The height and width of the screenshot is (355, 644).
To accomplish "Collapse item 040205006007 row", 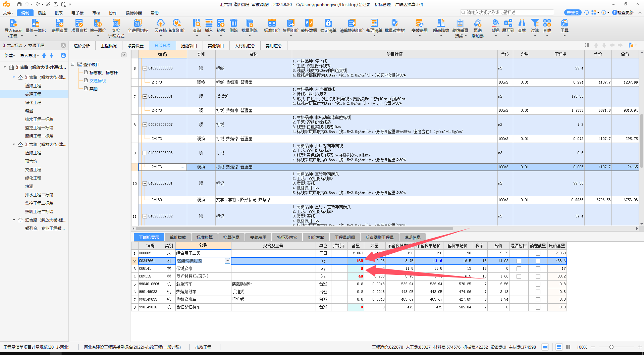I will (x=145, y=124).
